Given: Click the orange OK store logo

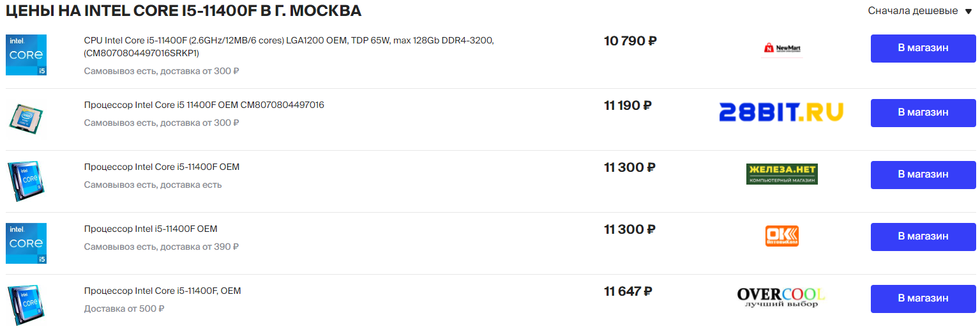Looking at the screenshot, I should tap(781, 236).
